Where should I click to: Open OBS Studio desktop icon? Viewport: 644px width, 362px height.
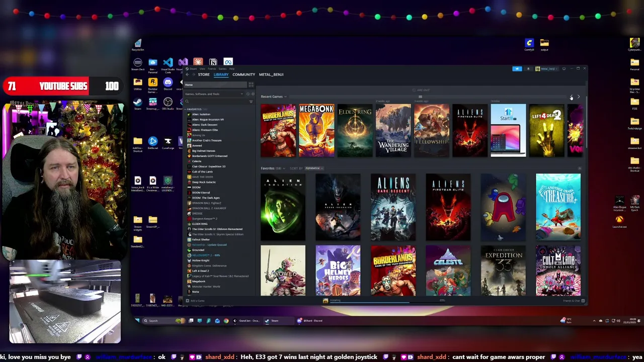(168, 104)
